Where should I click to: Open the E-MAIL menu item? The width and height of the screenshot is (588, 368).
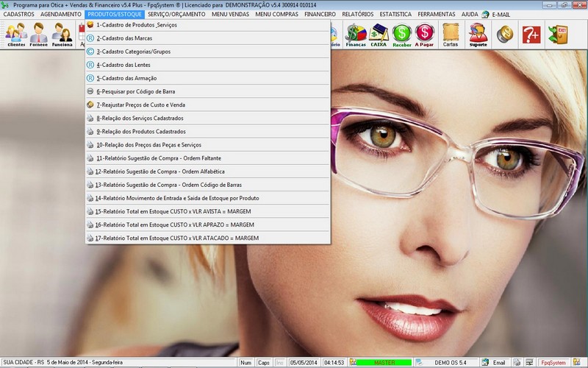pyautogui.click(x=501, y=14)
